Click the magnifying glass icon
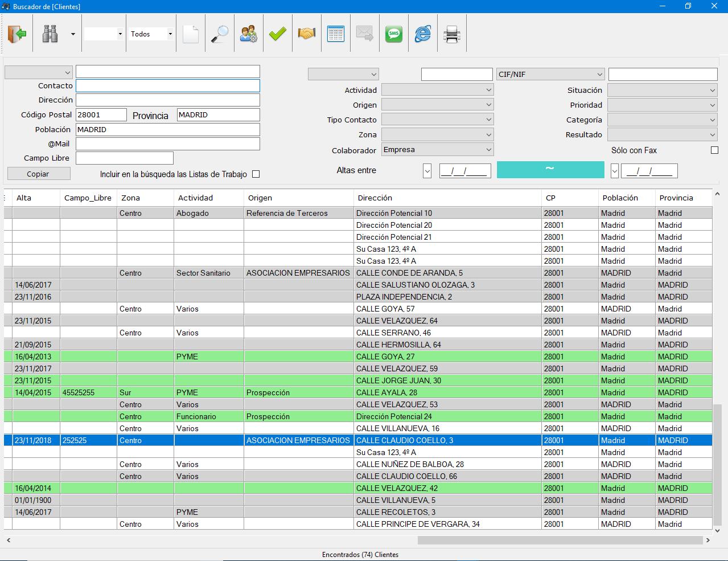The height and width of the screenshot is (561, 728). (x=220, y=34)
